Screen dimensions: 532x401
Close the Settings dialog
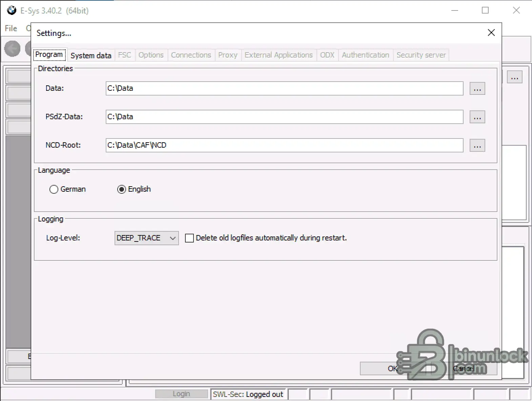click(x=491, y=33)
